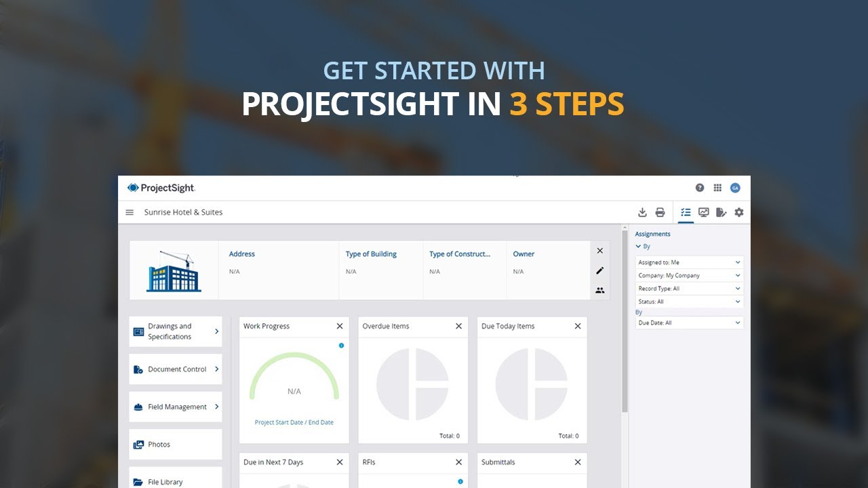The height and width of the screenshot is (488, 868).
Task: Expand the Field Management chevron
Action: point(216,407)
